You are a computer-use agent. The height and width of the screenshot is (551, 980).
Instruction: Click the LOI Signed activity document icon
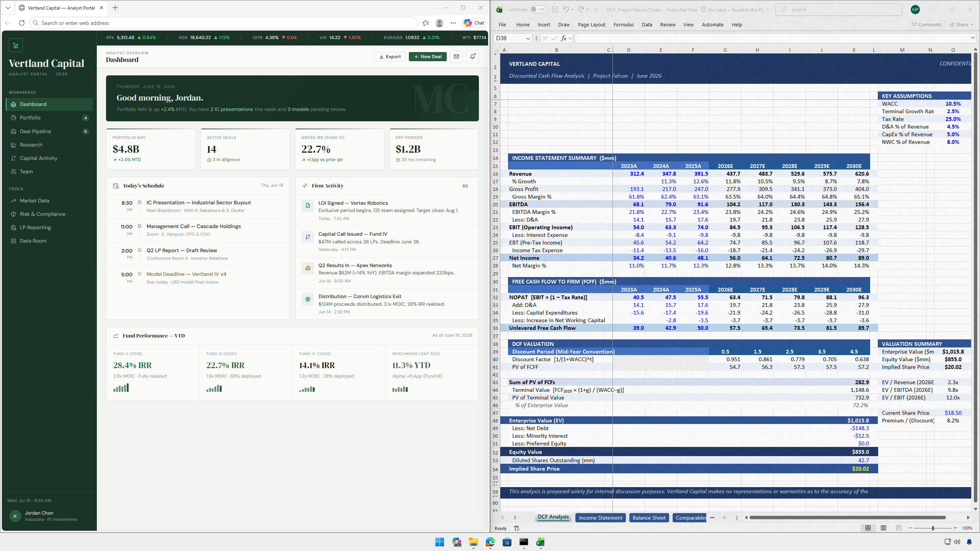(x=307, y=206)
